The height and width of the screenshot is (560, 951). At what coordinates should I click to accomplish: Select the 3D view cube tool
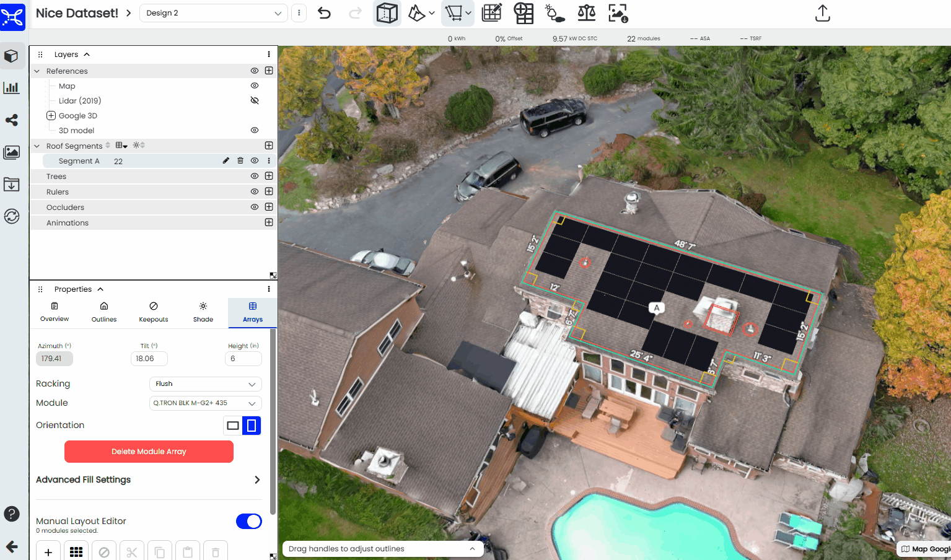387,13
